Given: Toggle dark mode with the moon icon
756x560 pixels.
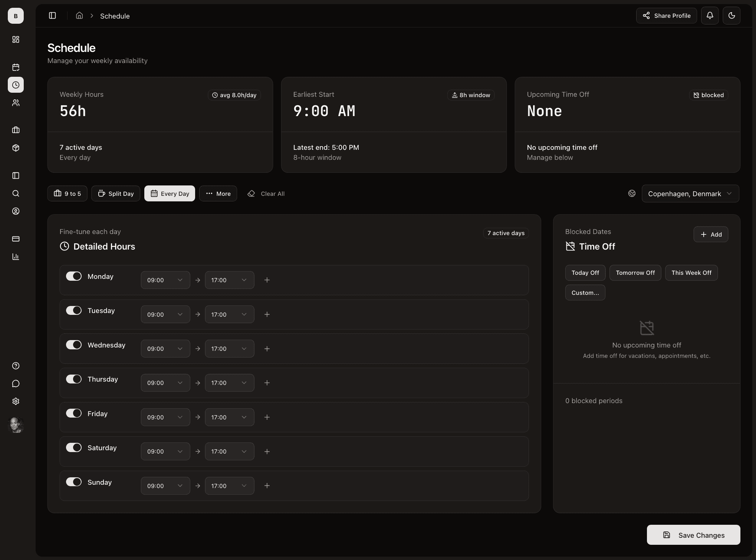Looking at the screenshot, I should click(x=732, y=16).
